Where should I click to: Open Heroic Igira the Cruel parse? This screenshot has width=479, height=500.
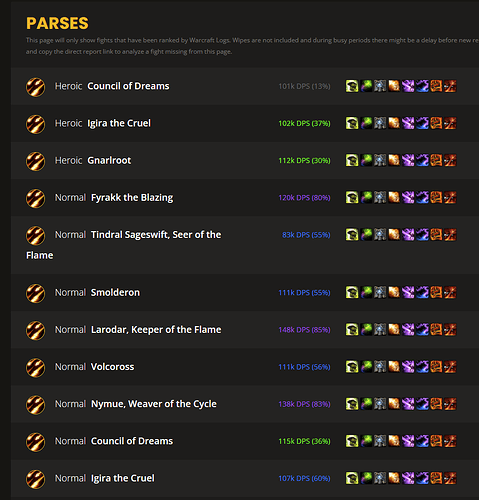tap(119, 123)
